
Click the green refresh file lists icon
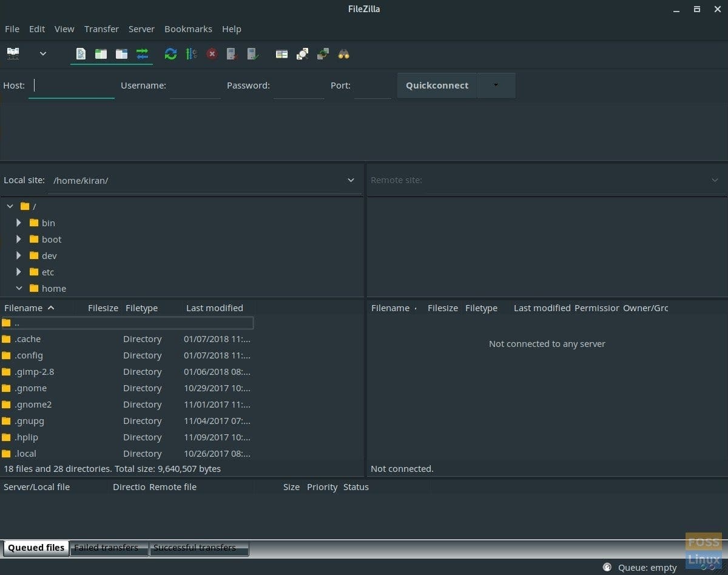pyautogui.click(x=171, y=54)
